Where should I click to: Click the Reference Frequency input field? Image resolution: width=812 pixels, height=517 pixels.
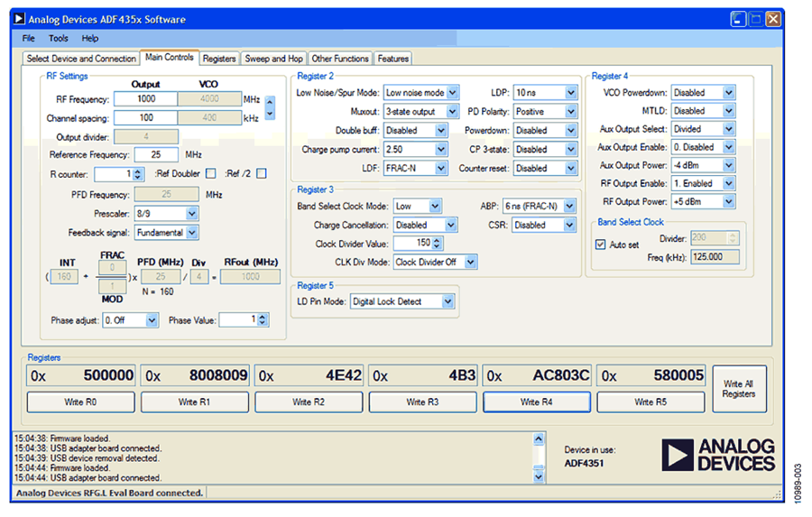157,155
